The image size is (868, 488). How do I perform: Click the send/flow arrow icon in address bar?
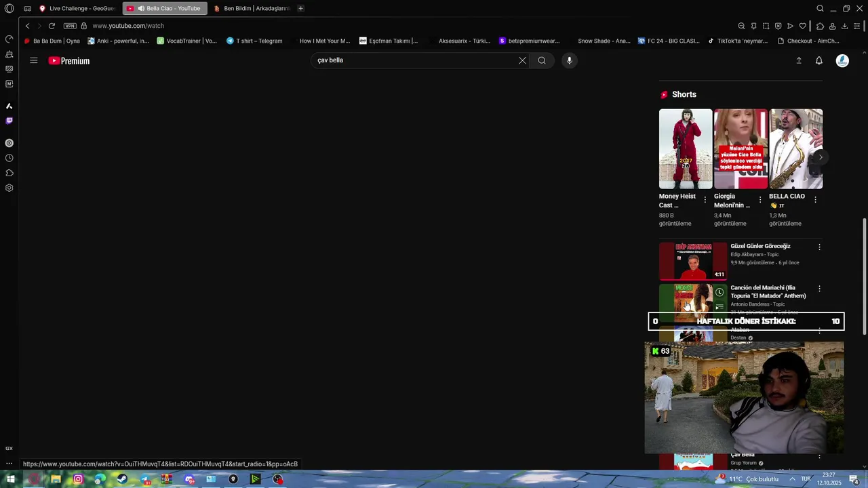[x=790, y=26]
